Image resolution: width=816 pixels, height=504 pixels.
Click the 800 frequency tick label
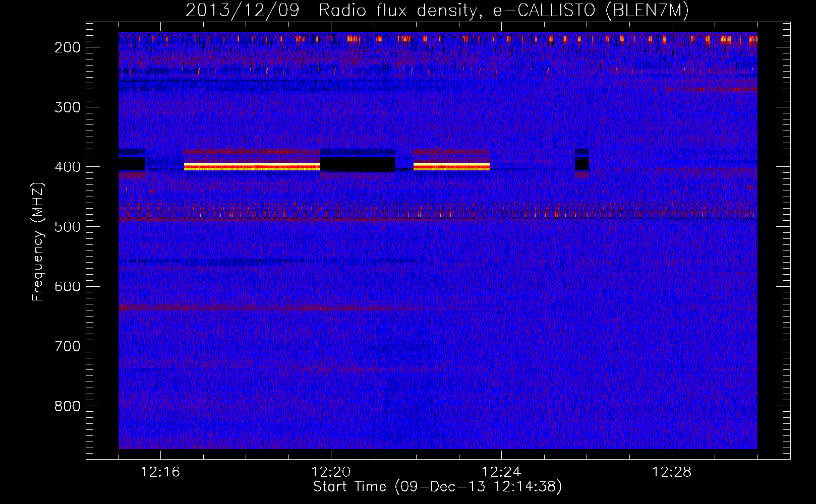pos(68,406)
